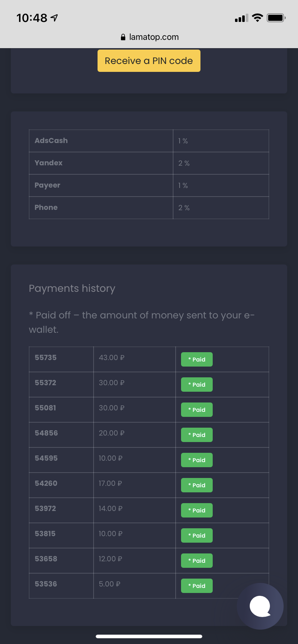Tap the 10:48 clock in status bar
The height and width of the screenshot is (644, 298).
click(32, 18)
